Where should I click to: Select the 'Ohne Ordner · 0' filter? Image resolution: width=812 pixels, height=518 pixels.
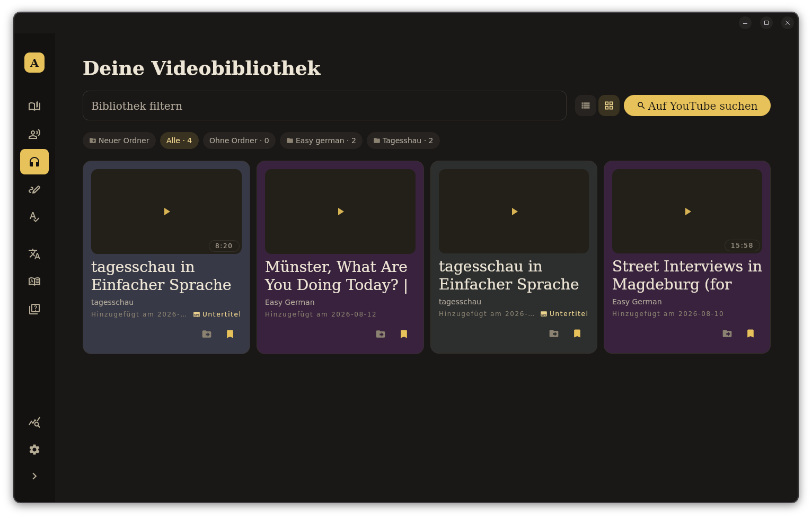tap(239, 141)
